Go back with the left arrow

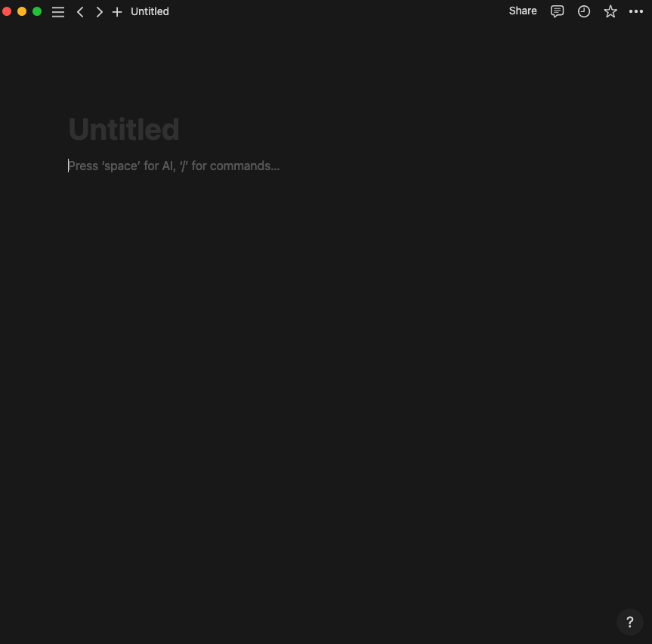coord(80,11)
